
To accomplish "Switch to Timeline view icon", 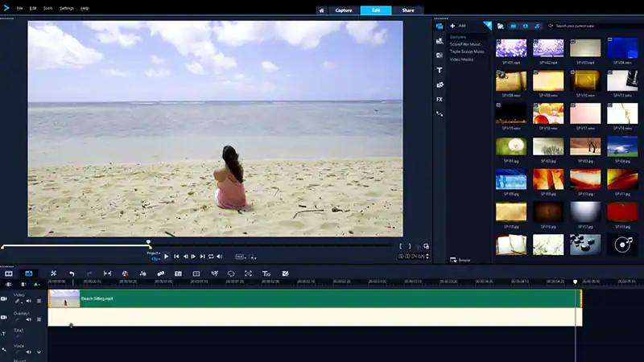I will (x=29, y=274).
